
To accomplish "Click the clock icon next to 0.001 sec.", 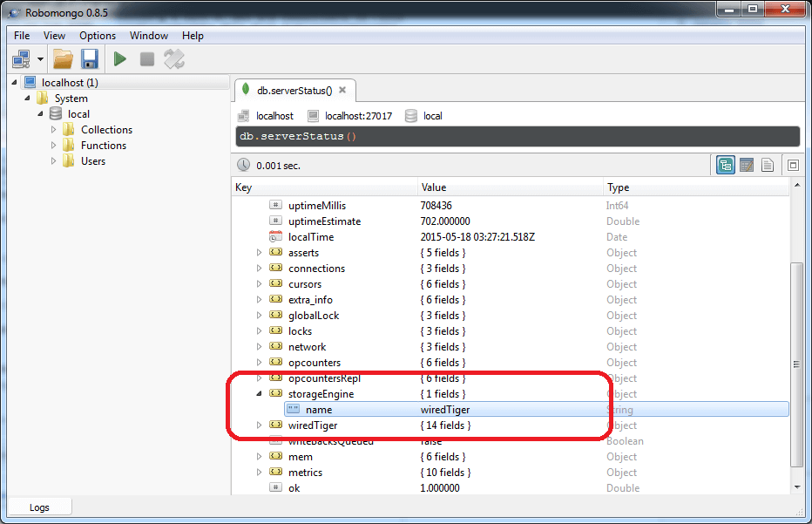I will coord(243,165).
